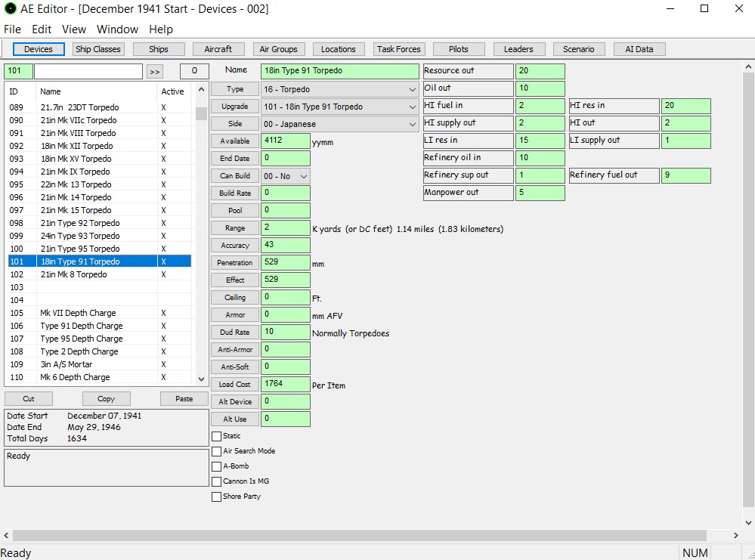
Task: Click the '>>' next-record button
Action: [x=154, y=72]
